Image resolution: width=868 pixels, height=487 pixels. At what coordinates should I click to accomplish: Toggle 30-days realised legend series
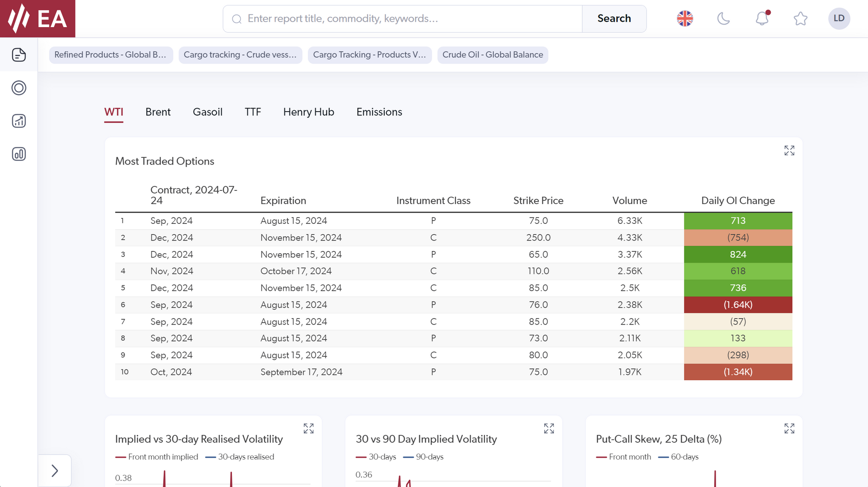coord(240,457)
